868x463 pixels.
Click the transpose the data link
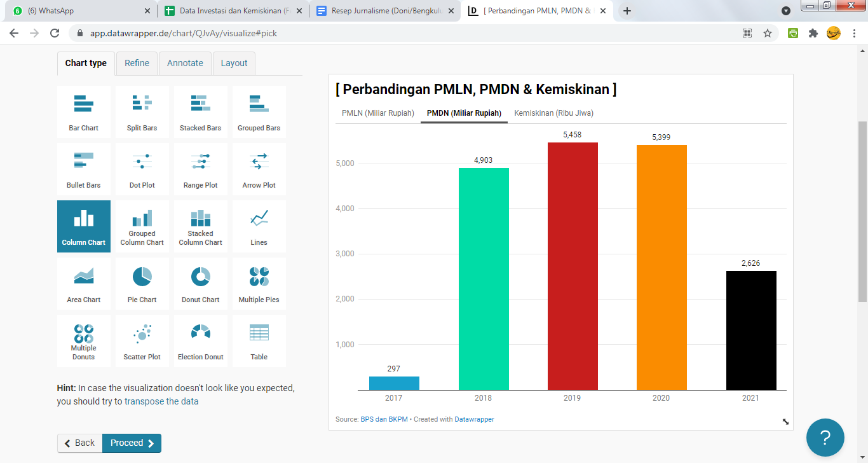tap(161, 401)
